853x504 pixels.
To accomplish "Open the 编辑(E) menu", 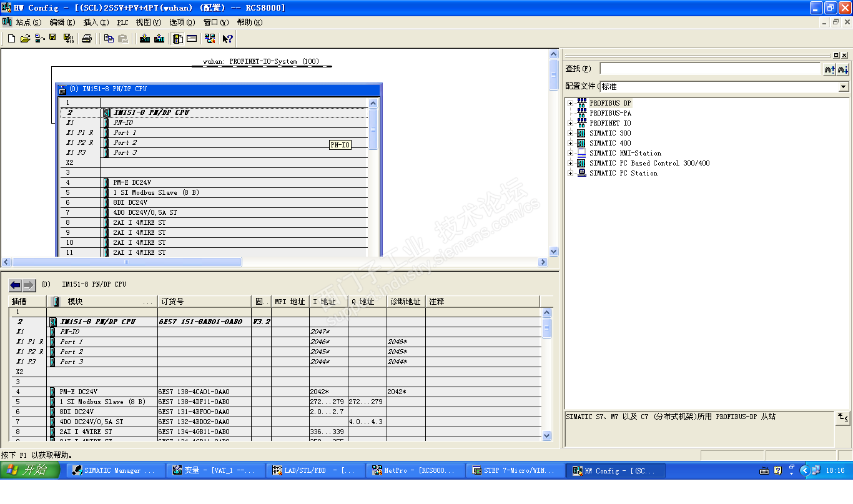I will click(x=62, y=22).
